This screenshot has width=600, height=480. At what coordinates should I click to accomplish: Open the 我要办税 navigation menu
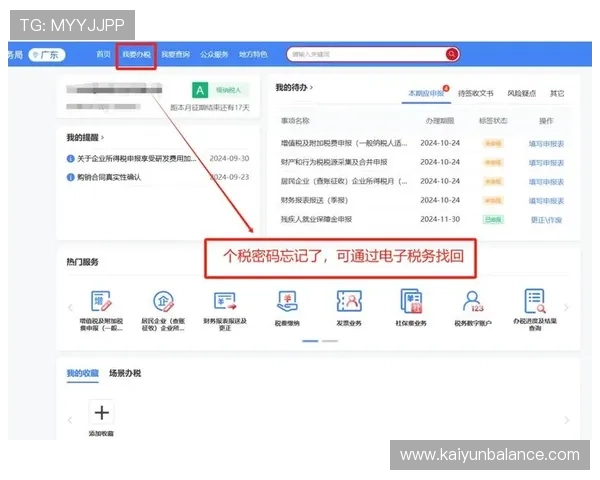pos(136,55)
